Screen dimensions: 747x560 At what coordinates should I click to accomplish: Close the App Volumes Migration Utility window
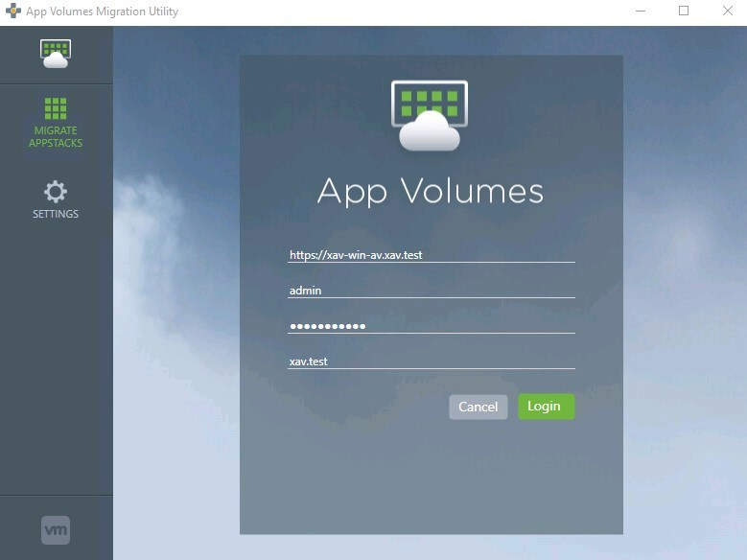click(728, 11)
